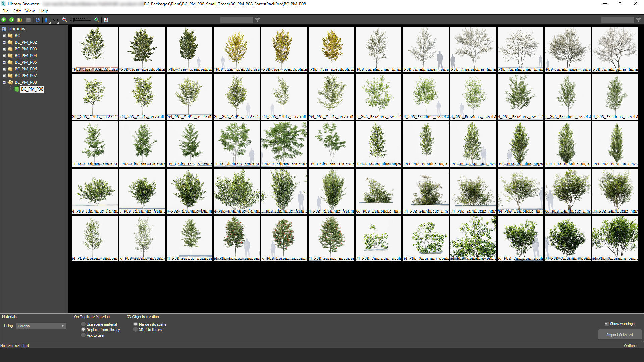The height and width of the screenshot is (362, 644).
Task: Select the first Sambucus_nigra thumbnail
Action: point(379,191)
